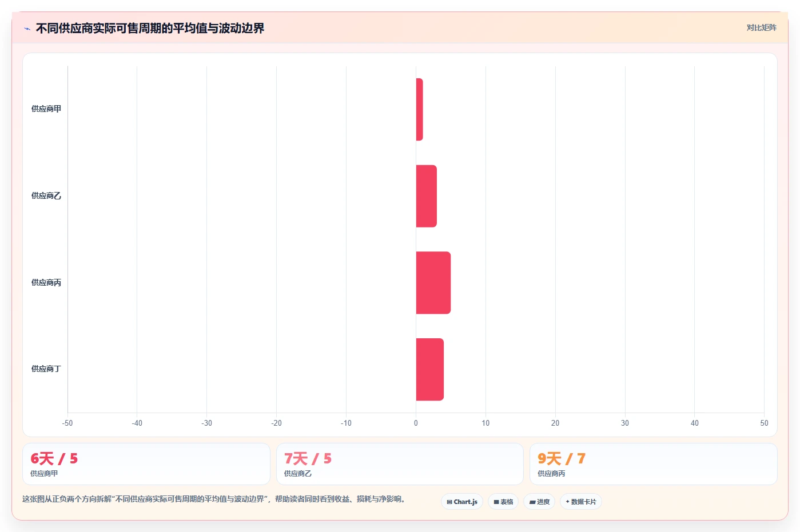Click the 对比矩阵 label in the header

761,27
